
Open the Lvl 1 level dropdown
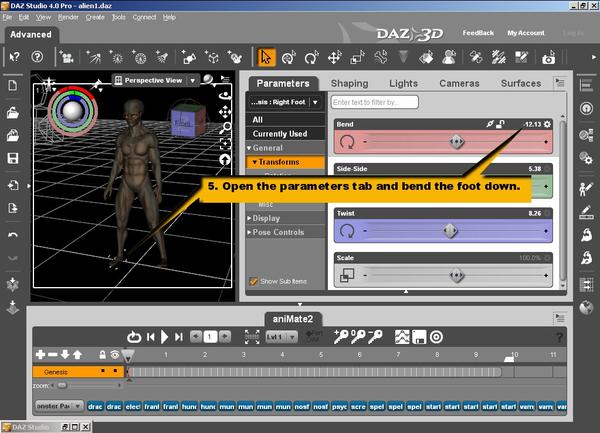[x=282, y=337]
